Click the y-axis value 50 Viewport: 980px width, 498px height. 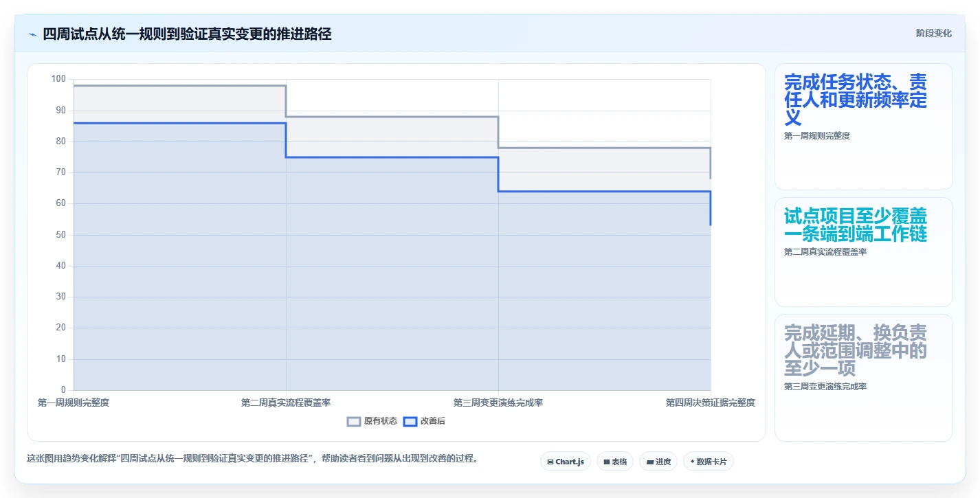pyautogui.click(x=61, y=235)
